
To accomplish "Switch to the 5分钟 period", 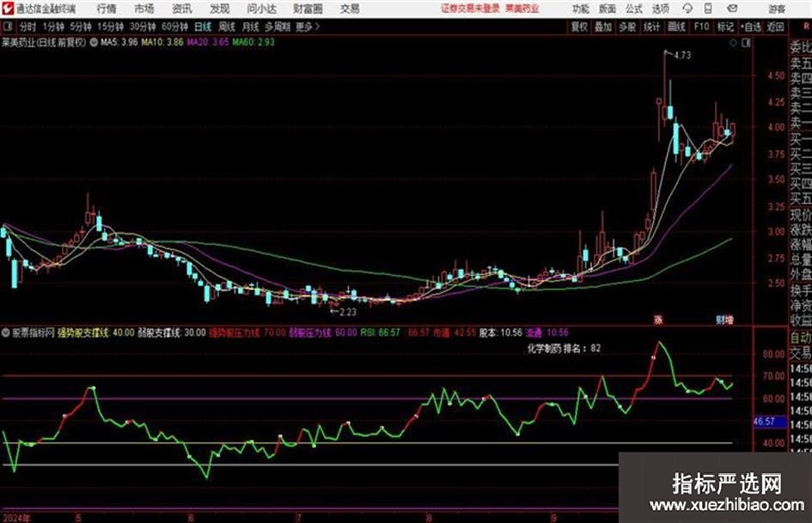I will pyautogui.click(x=81, y=27).
